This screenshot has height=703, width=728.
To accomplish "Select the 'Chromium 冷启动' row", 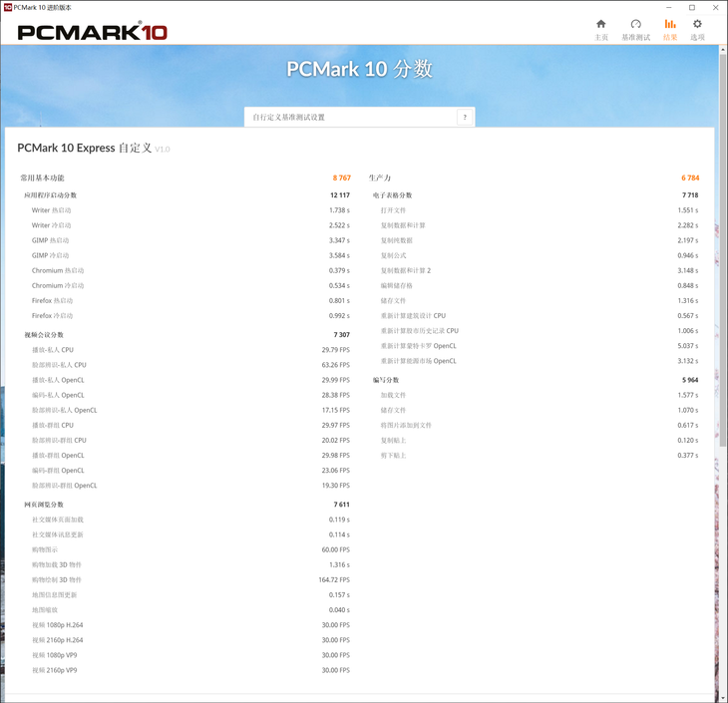I will click(x=190, y=285).
